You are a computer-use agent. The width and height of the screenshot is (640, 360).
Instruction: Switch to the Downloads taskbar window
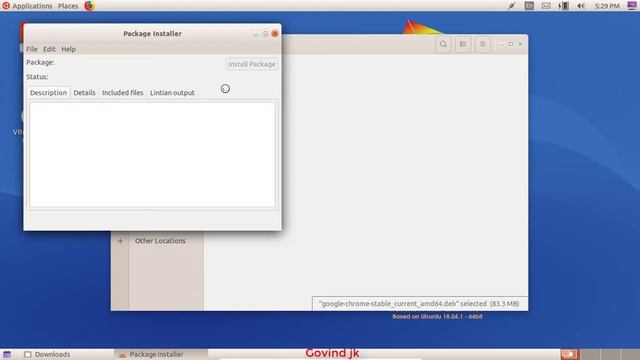click(47, 354)
